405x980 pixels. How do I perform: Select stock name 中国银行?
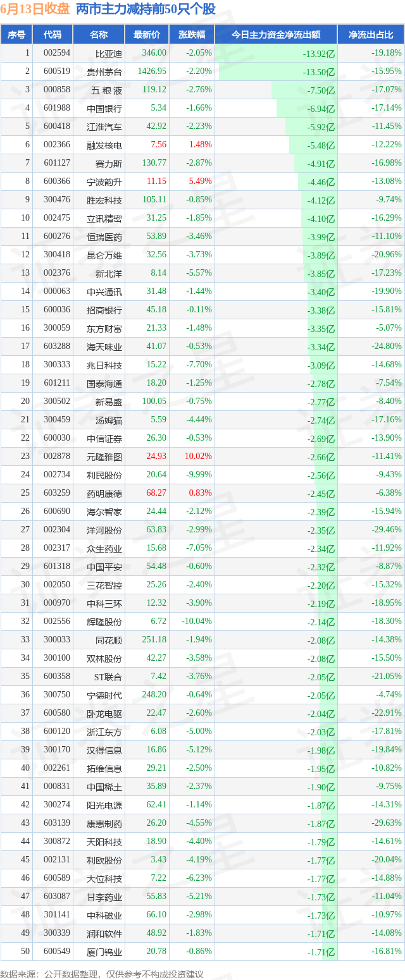pos(104,108)
